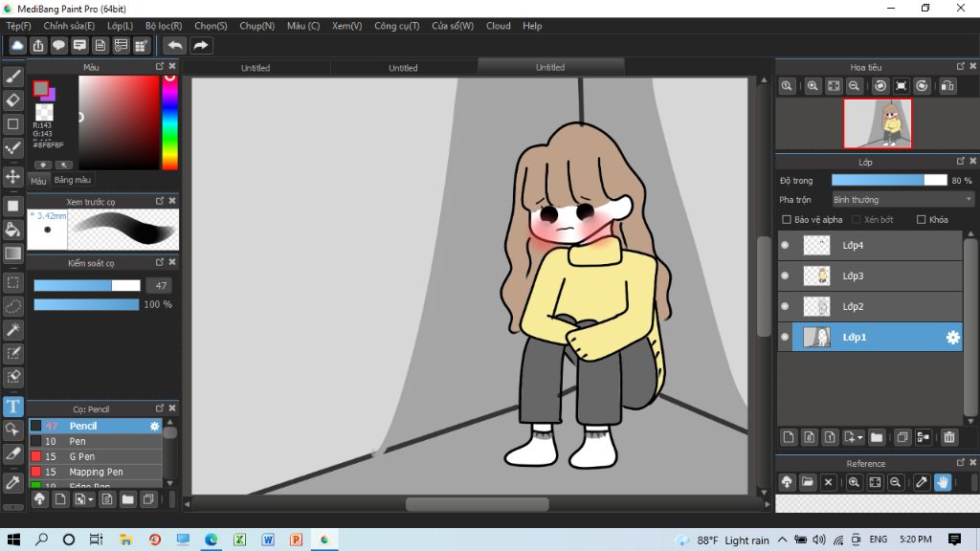Viewport: 980px width, 551px height.
Task: Flip the view in navigator panel
Action: [x=947, y=86]
